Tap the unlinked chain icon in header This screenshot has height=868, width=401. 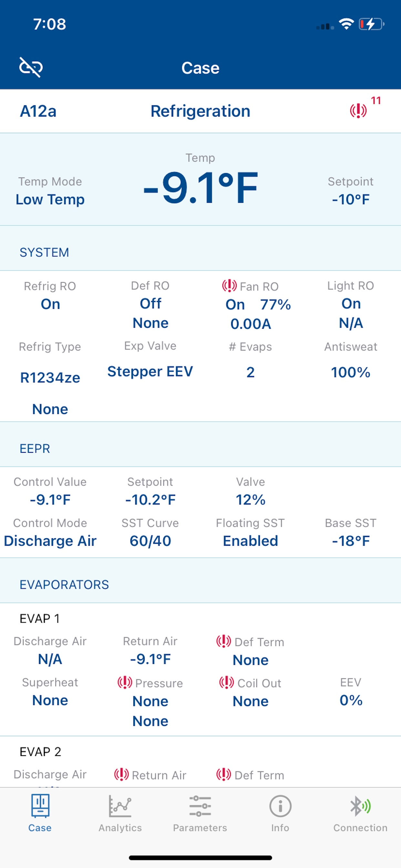(31, 67)
